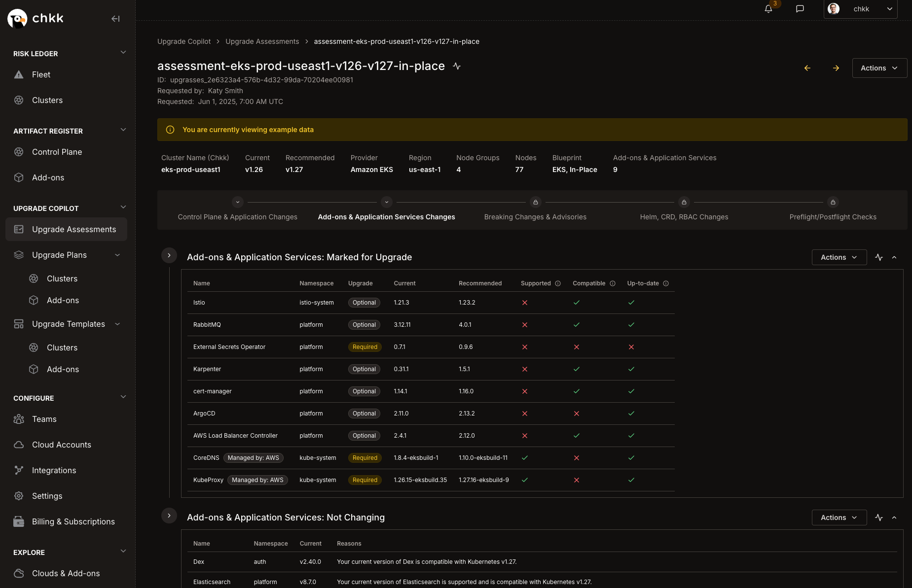Click Control Plane sidebar icon
Viewport: 912px width, 588px height.
click(19, 152)
